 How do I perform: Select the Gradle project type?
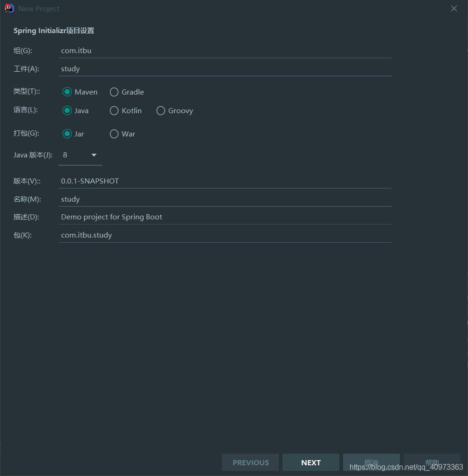coord(114,92)
